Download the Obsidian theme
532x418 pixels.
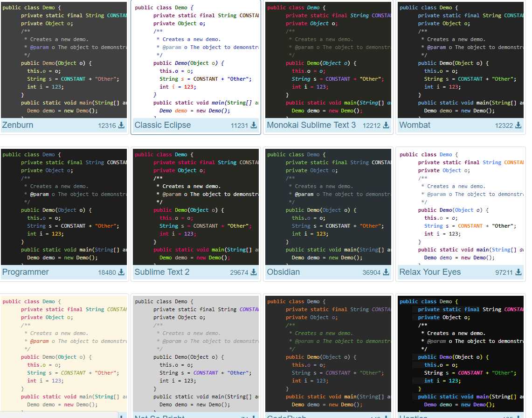[x=386, y=272]
